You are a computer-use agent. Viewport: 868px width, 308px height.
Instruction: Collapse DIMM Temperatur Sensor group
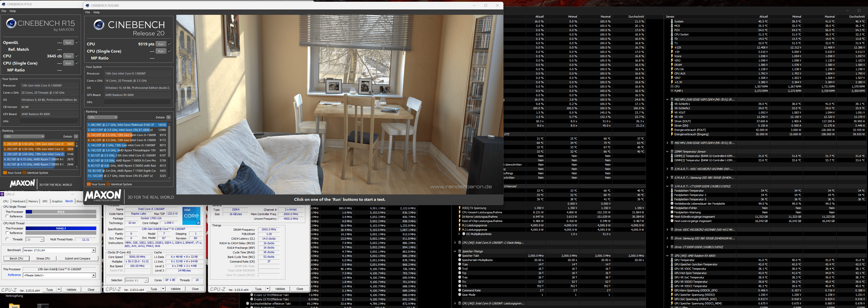pos(667,152)
